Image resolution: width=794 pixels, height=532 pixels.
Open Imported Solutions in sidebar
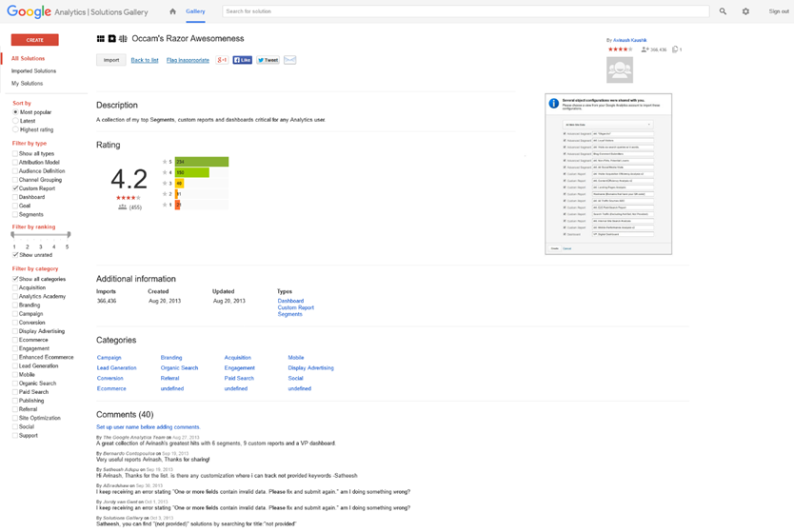(33, 71)
